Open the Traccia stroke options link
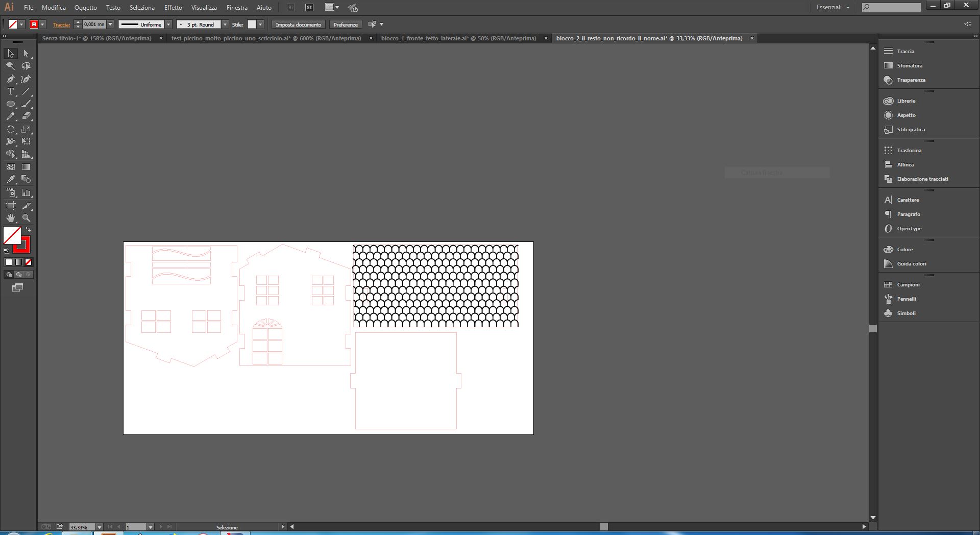 61,25
